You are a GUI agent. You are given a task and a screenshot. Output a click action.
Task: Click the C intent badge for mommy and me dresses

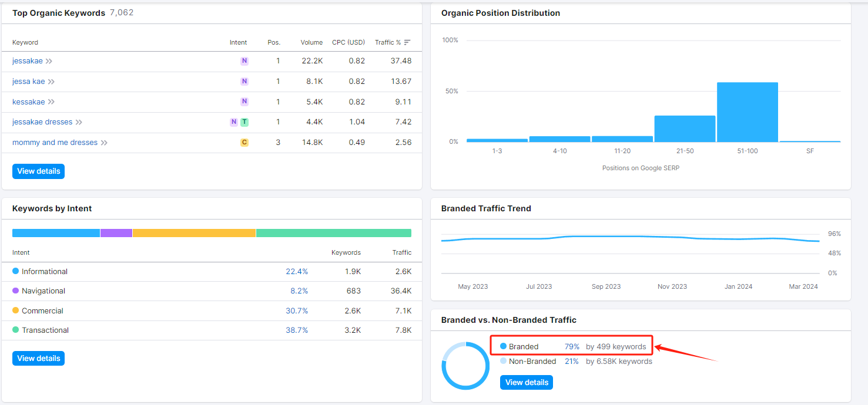(244, 143)
